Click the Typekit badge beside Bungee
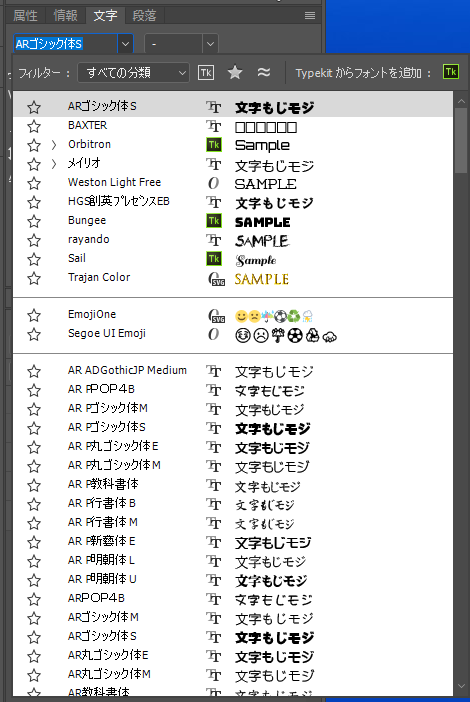 [x=214, y=221]
